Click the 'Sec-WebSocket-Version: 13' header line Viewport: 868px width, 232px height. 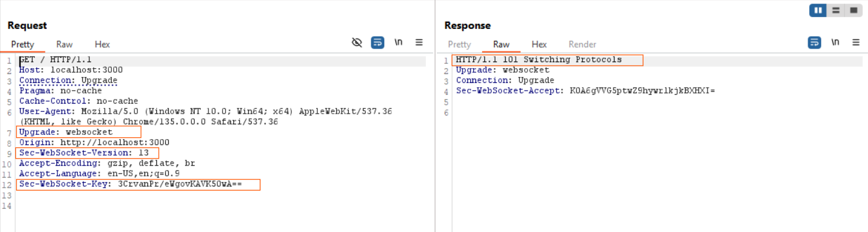pyautogui.click(x=84, y=153)
